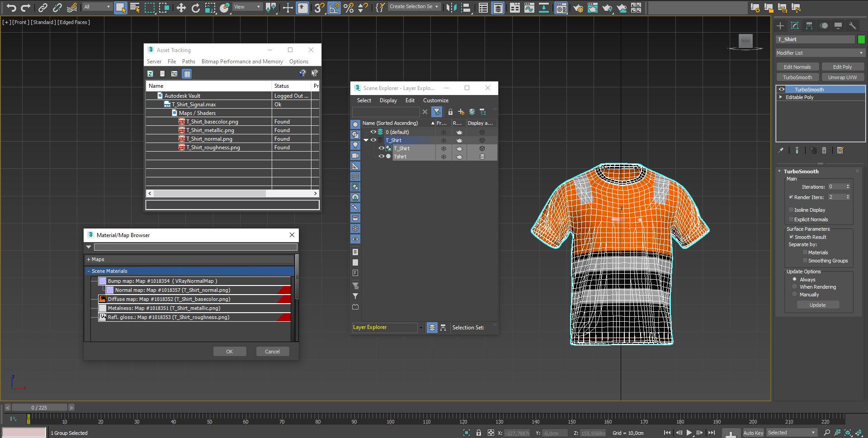Toggle the lock icon in Scene Explorer

(x=450, y=112)
